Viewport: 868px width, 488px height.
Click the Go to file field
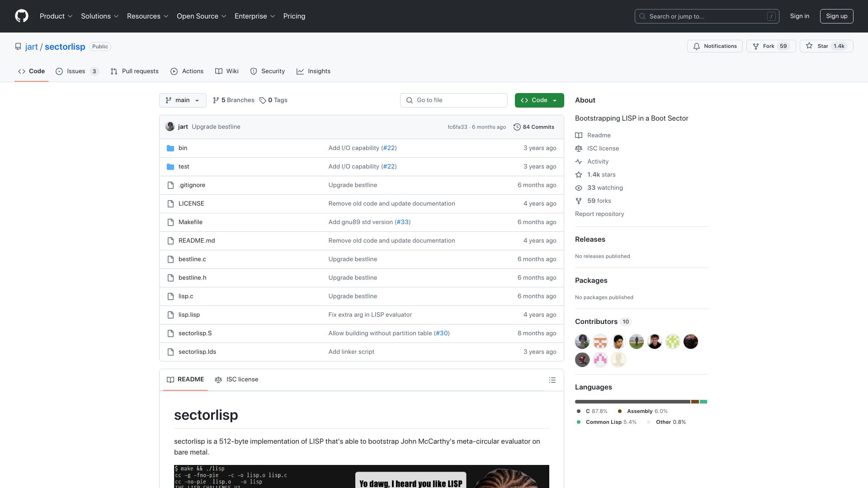tap(453, 100)
